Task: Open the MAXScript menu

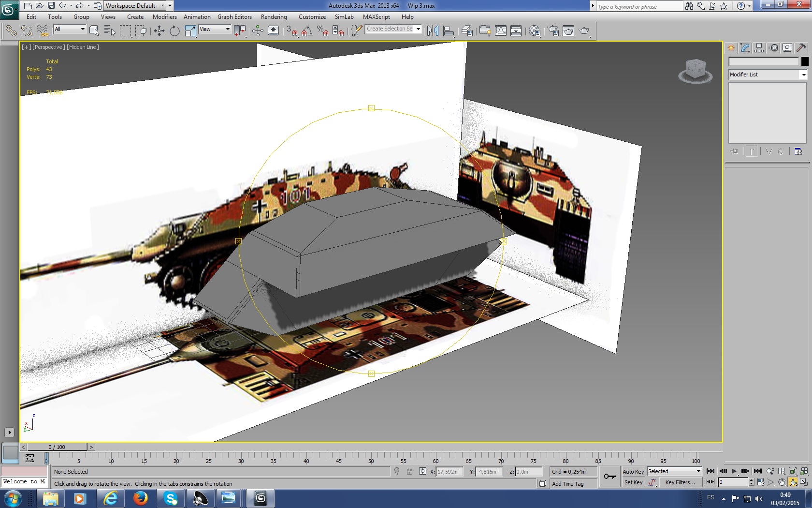Action: [x=377, y=17]
